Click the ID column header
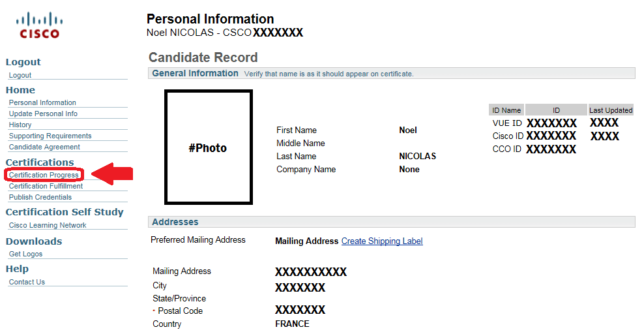 556,110
